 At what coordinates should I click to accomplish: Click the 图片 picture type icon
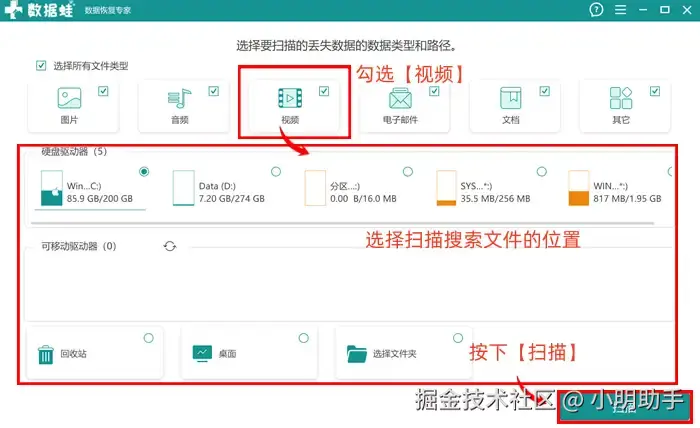(69, 98)
